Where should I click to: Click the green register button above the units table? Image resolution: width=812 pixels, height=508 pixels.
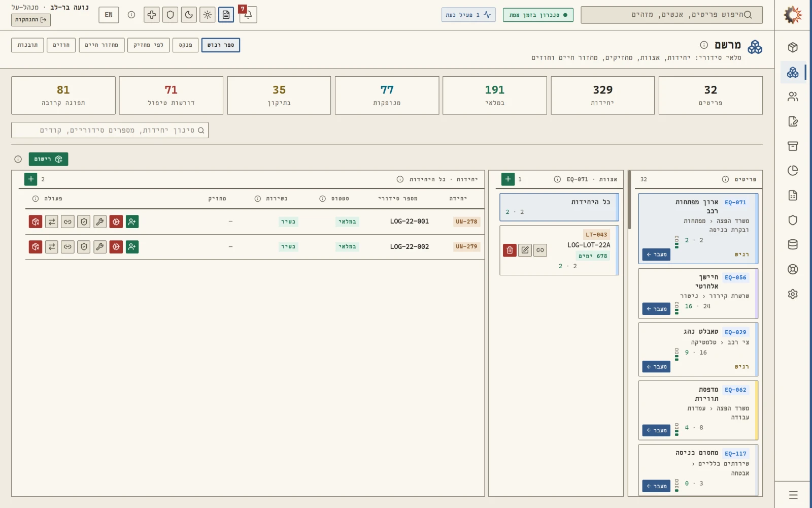(48, 159)
